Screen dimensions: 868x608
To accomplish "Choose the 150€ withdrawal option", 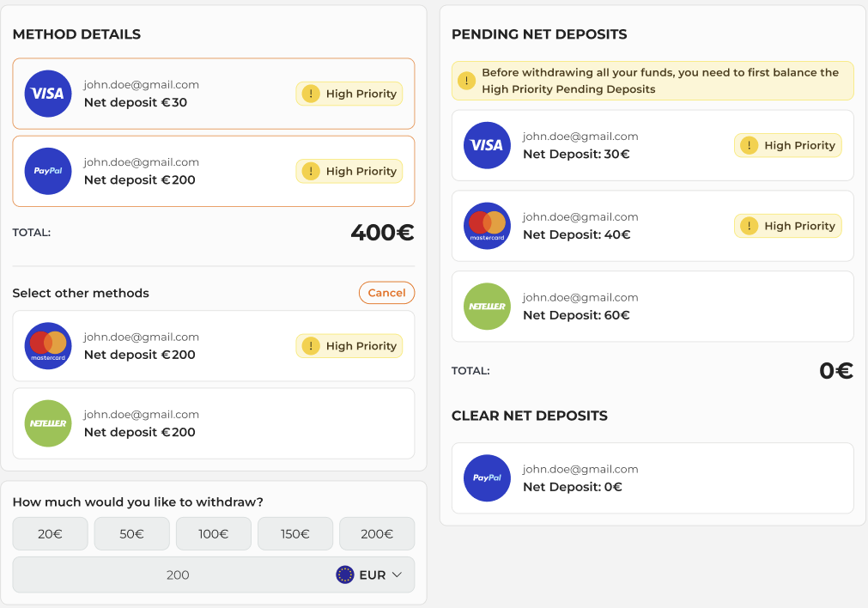I will (294, 533).
